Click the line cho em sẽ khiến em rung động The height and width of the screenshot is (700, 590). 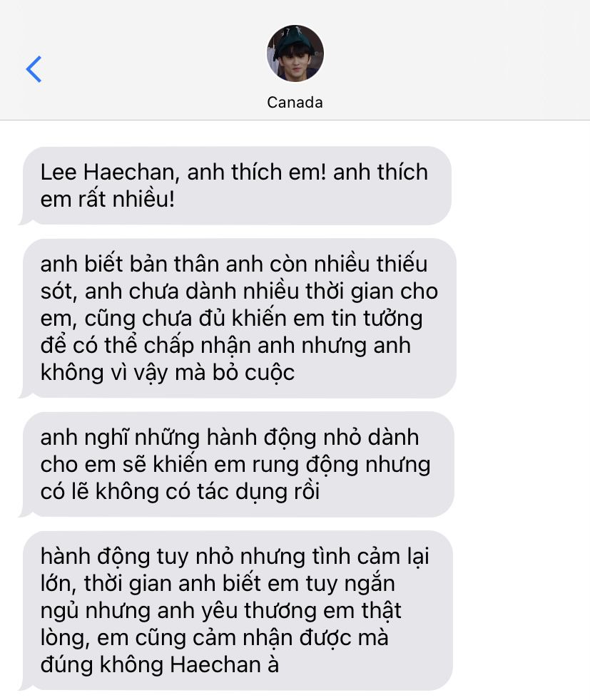point(235,465)
